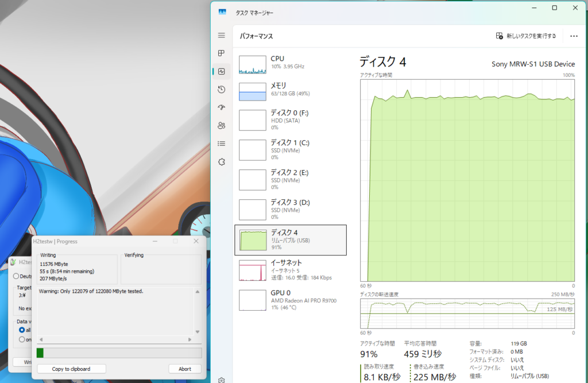Select the 'all' data volume radio button
The width and height of the screenshot is (588, 383).
(x=22, y=330)
